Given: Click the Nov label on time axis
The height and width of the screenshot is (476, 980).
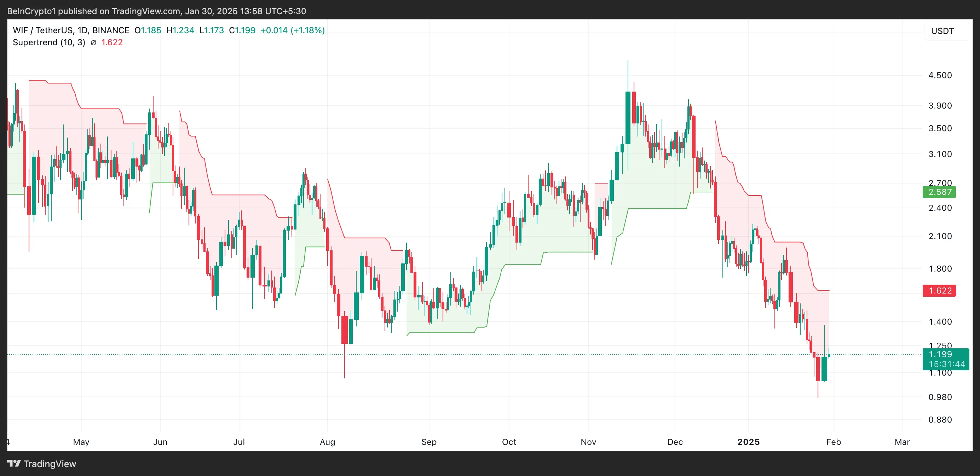Looking at the screenshot, I should coord(588,442).
